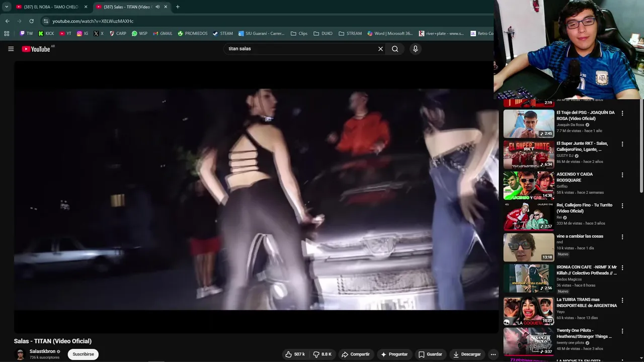644x362 pixels.
Task: Open options for ASCENSO Y CAIDA RODSQUARE
Action: (x=622, y=175)
